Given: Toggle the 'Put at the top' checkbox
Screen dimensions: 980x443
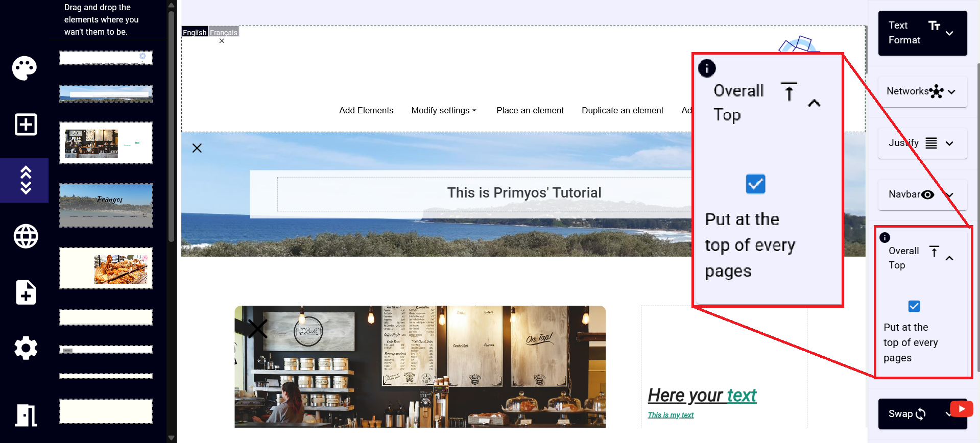Looking at the screenshot, I should [914, 306].
